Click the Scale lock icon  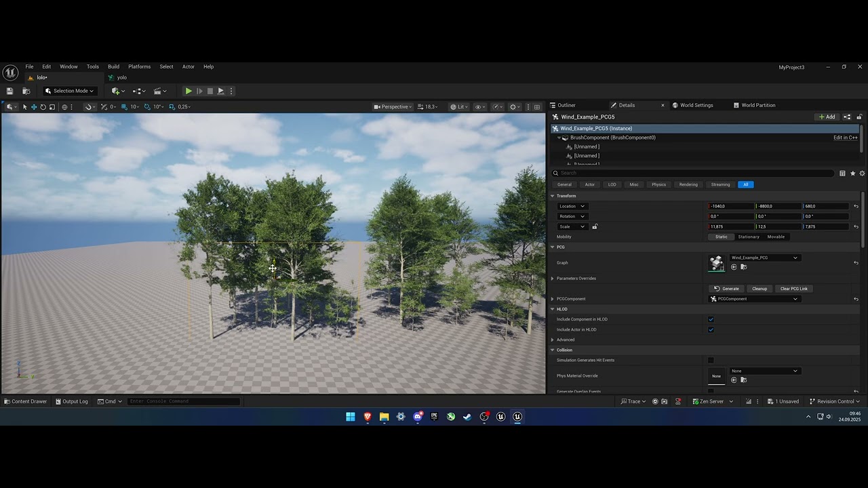click(x=595, y=226)
